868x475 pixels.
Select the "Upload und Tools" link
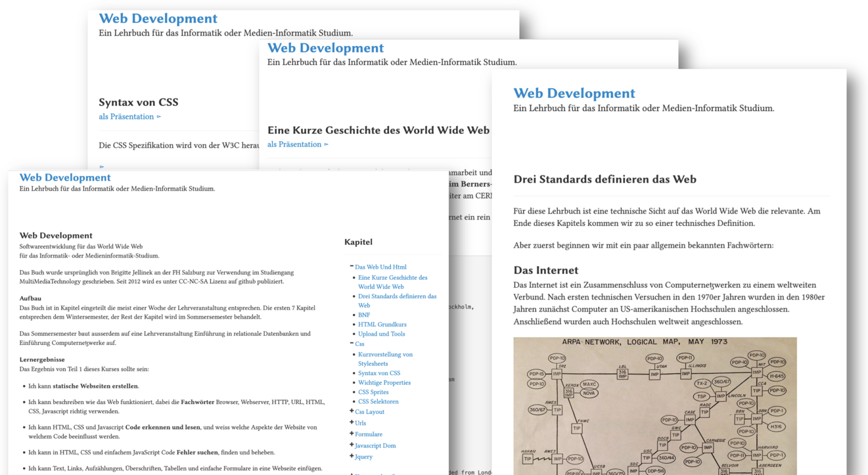pyautogui.click(x=381, y=334)
